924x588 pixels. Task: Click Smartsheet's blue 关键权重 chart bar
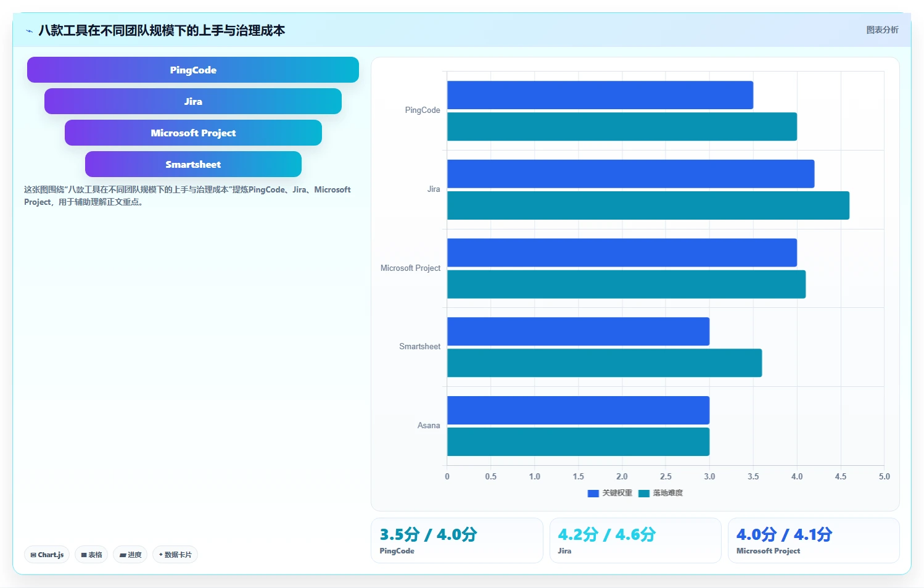pyautogui.click(x=578, y=331)
